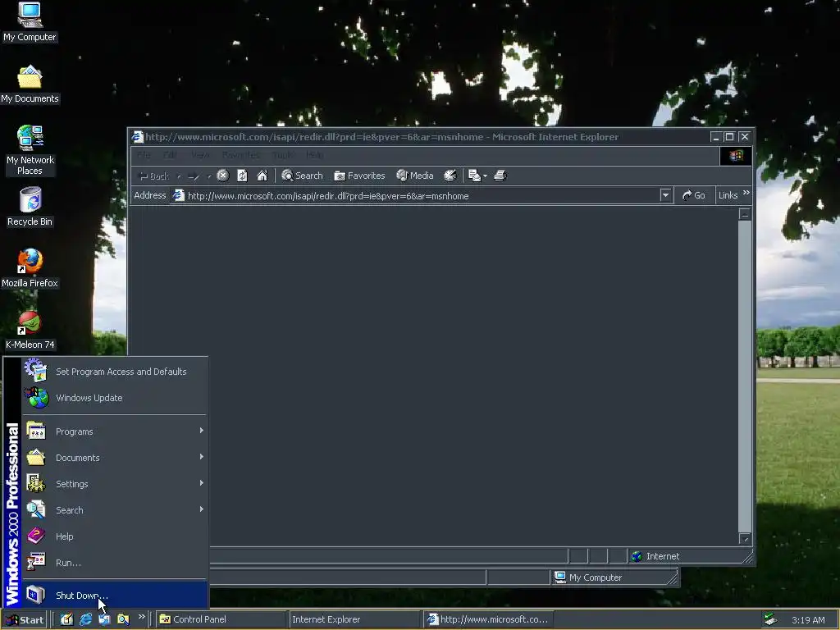Screen dimensions: 840x630
Task: Click the page icon in the address bar
Action: tap(178, 196)
